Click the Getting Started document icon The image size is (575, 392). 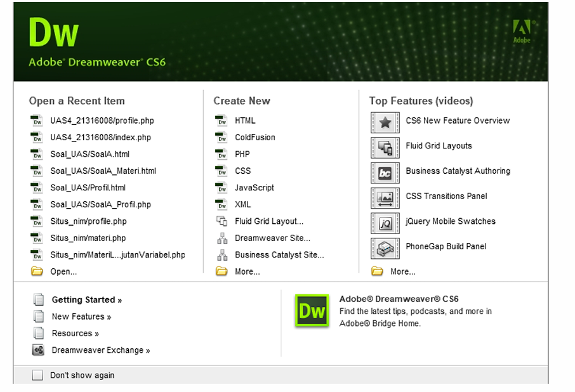(39, 299)
